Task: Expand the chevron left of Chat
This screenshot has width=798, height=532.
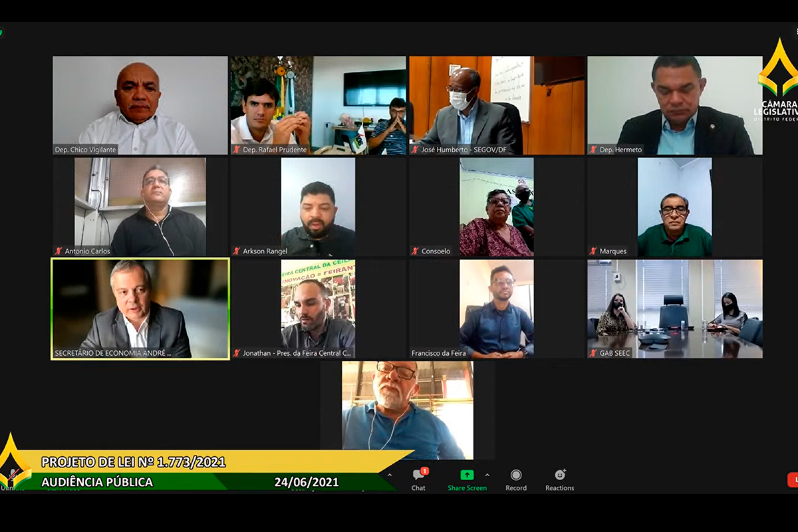Action: pyautogui.click(x=390, y=475)
